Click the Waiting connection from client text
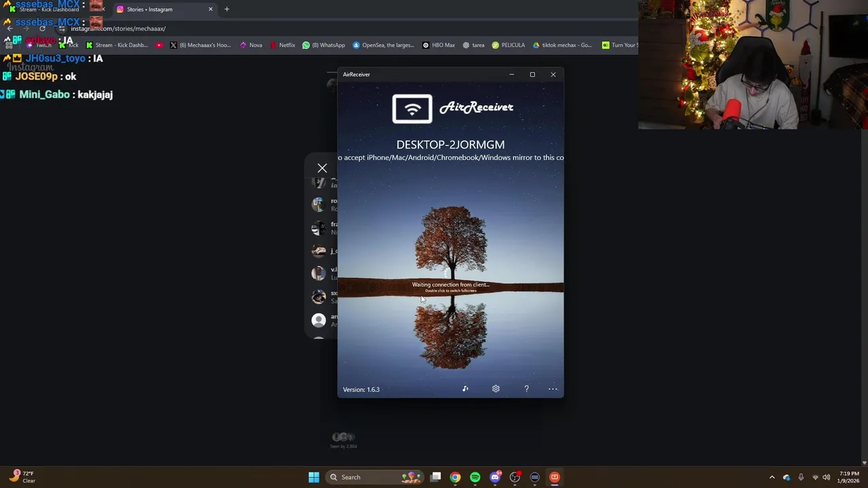The width and height of the screenshot is (868, 488). coord(450,285)
